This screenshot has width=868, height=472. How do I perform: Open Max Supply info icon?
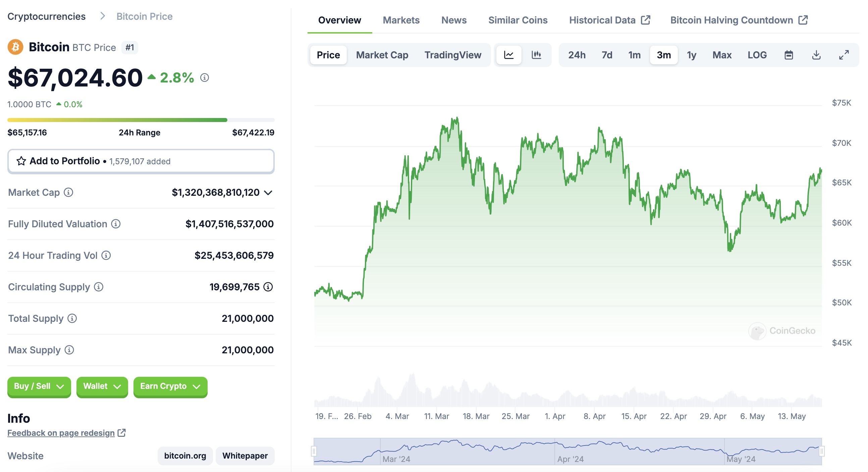69,350
